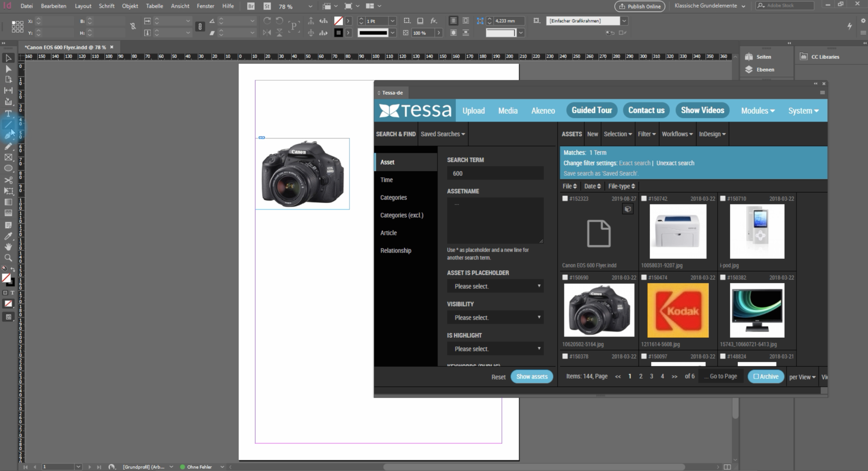Image resolution: width=868 pixels, height=471 pixels.
Task: Open the CC Libraries panel
Action: pos(825,57)
